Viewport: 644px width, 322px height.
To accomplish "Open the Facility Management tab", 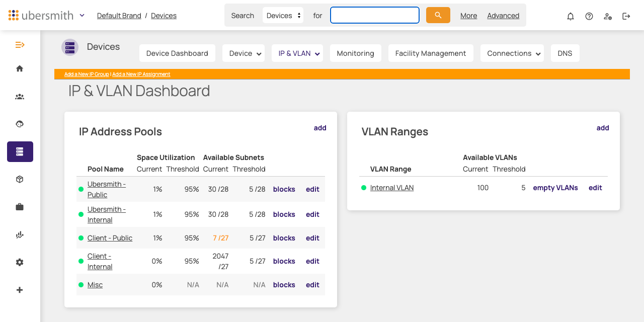I will [431, 53].
